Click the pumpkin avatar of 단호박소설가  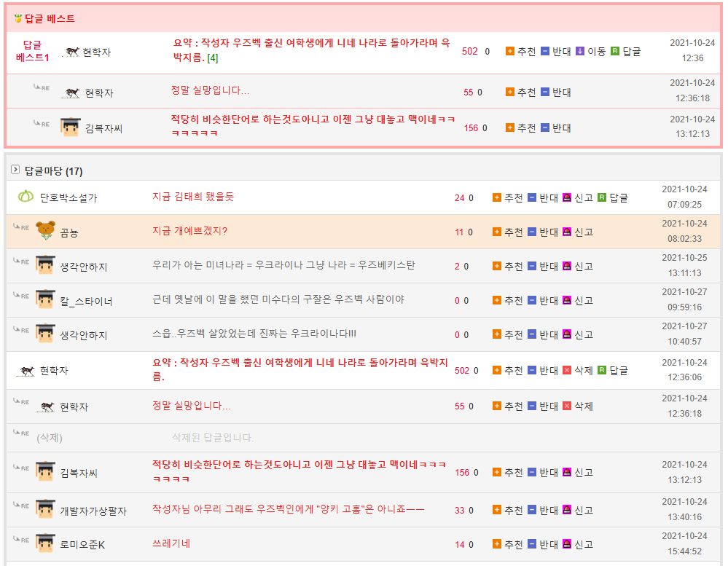click(26, 197)
